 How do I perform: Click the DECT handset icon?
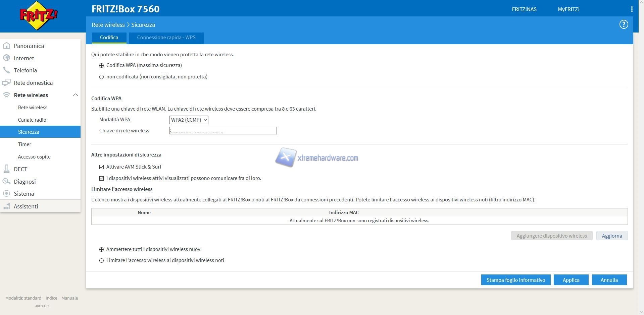6,169
